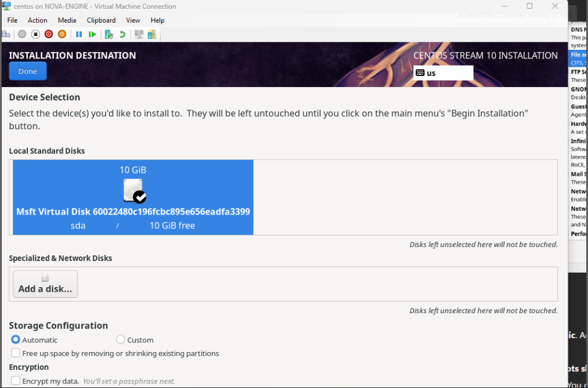
Task: Pause the virtual machine
Action: point(79,34)
